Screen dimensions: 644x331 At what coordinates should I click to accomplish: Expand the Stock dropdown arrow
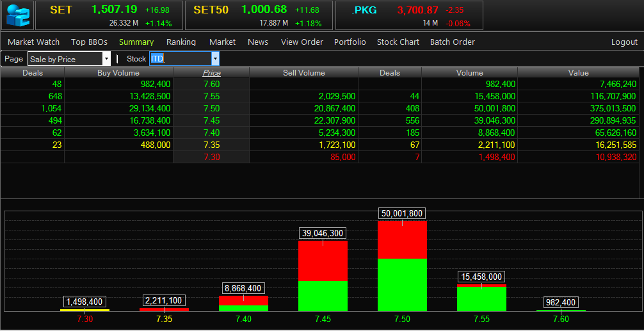[x=216, y=59]
